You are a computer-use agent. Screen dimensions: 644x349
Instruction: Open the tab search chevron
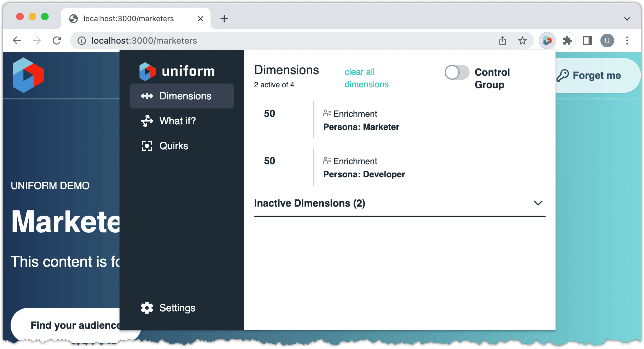tap(627, 19)
